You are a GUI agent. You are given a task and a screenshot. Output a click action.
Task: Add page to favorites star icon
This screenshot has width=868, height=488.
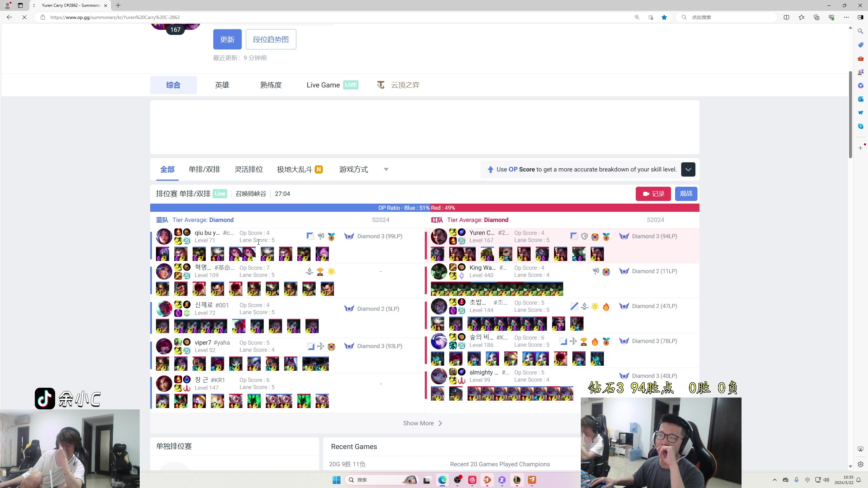tap(664, 17)
